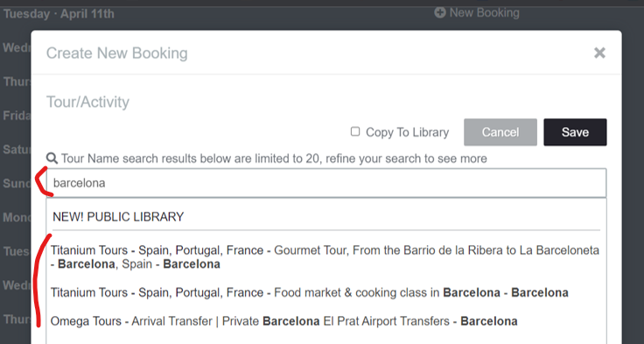Click the NEW! PUBLIC LIBRARY header
Image resolution: width=644 pixels, height=344 pixels.
click(x=118, y=216)
